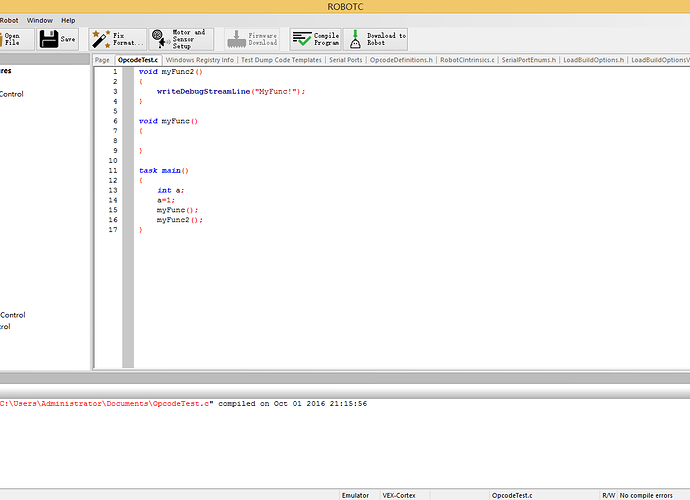Click the Download to Robot icon
690x500 pixels.
tap(355, 39)
